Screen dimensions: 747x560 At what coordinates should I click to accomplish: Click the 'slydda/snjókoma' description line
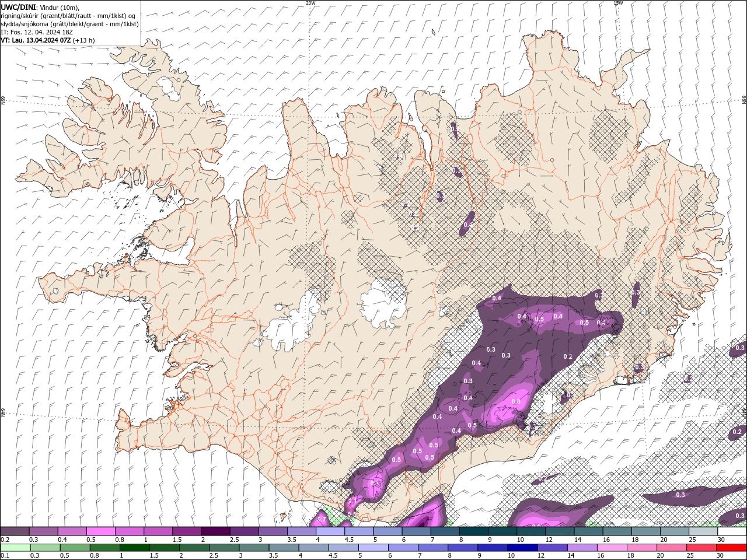click(x=69, y=24)
